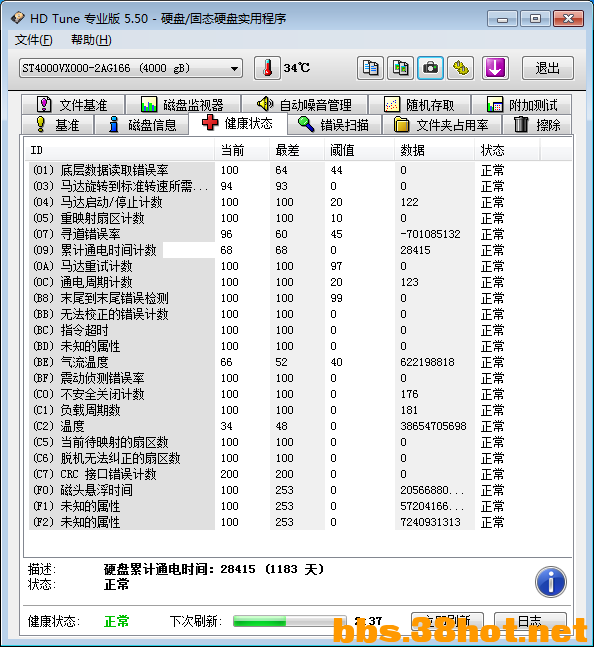Switch to the 文件夹占用率 tab
594x647 pixels.
441,125
